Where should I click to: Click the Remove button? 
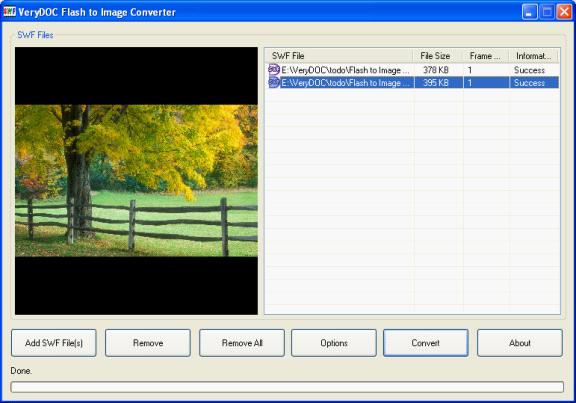[x=148, y=343]
